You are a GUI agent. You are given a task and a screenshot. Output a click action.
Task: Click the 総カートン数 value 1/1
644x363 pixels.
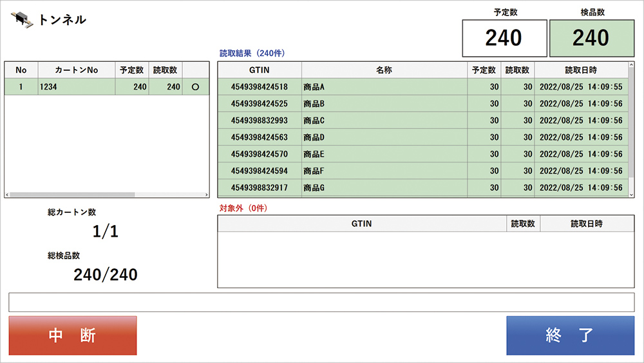(106, 231)
